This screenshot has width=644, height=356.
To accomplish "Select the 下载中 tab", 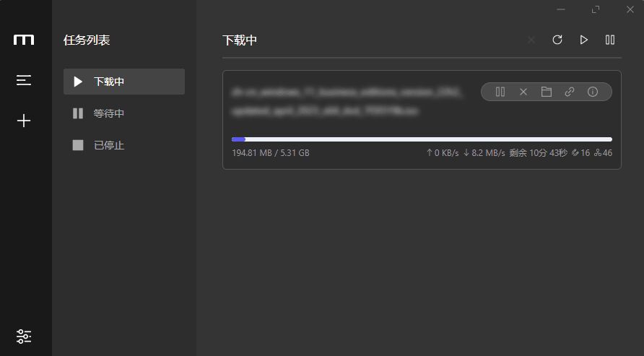I will [124, 82].
